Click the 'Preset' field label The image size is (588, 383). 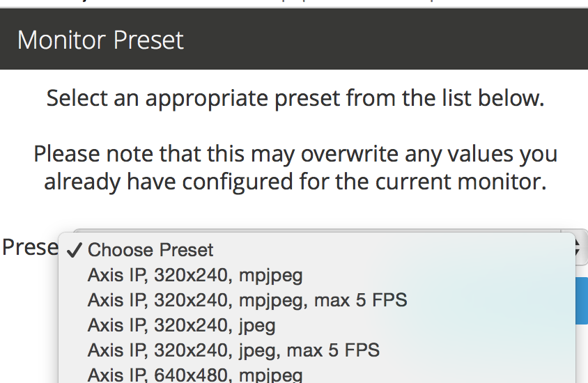pyautogui.click(x=30, y=247)
